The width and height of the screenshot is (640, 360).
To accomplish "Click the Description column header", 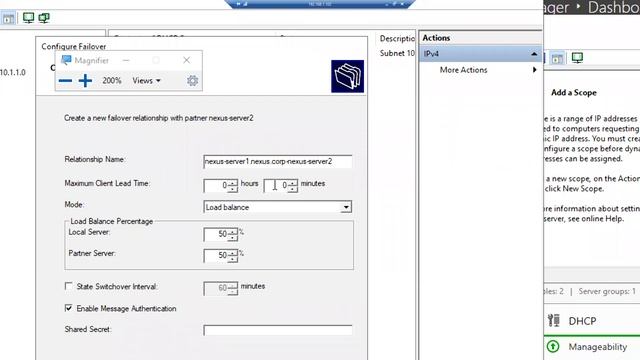I will (397, 38).
